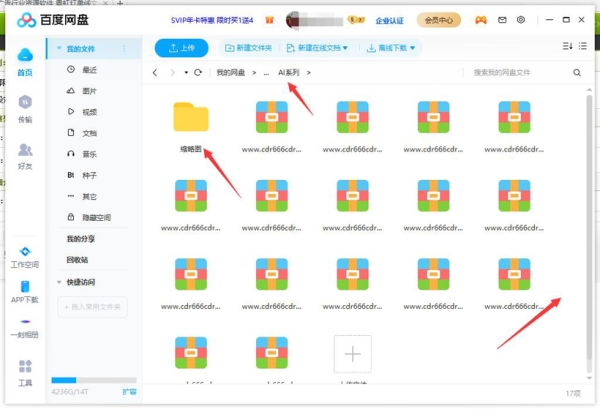Click the SVIP年卡特惠 promotion link
The image size is (600, 409).
point(212,20)
